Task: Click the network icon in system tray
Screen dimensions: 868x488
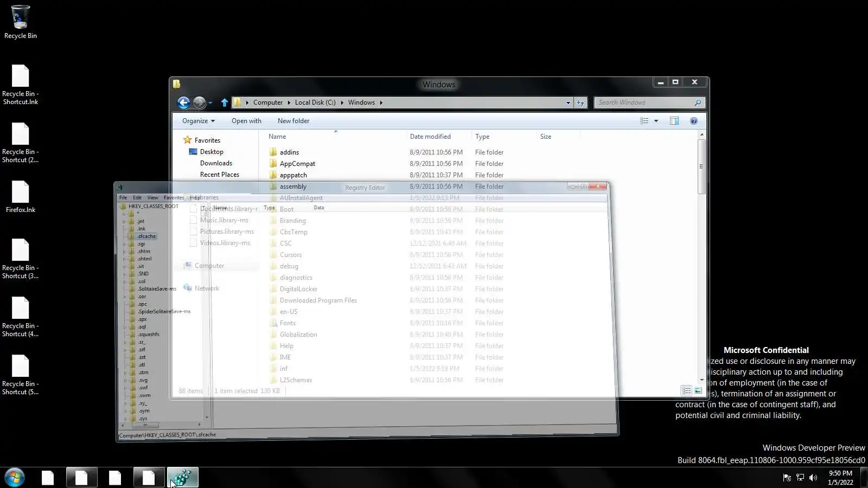Action: 800,478
